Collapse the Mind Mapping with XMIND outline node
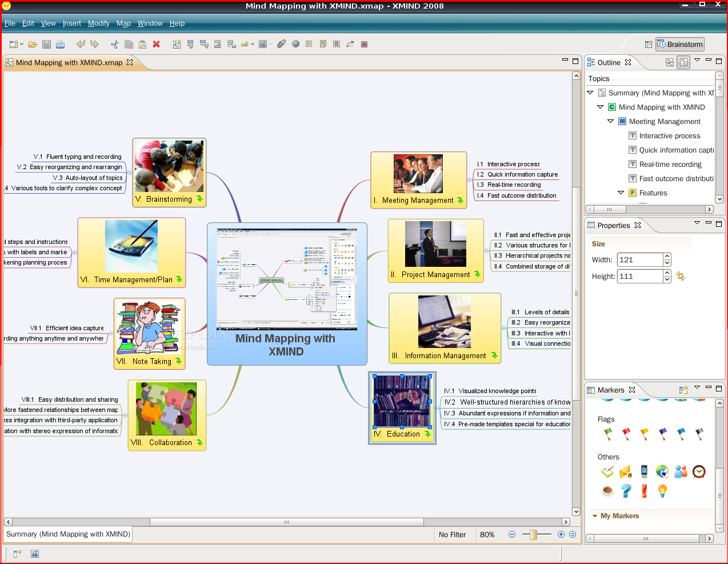This screenshot has height=564, width=728. (x=601, y=107)
